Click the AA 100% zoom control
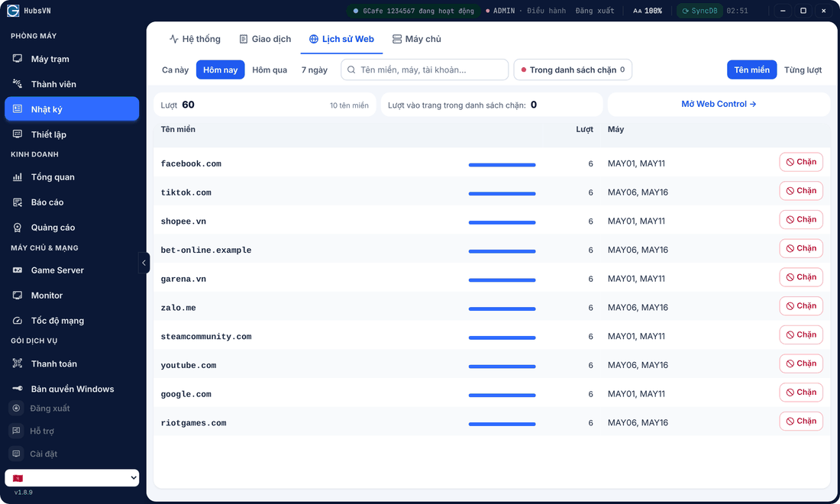 tap(647, 11)
